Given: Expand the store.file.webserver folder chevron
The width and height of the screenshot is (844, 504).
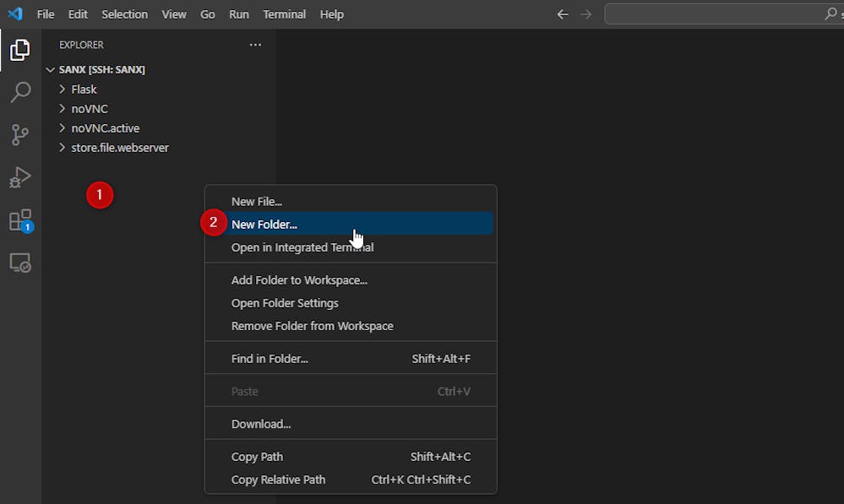Looking at the screenshot, I should point(62,148).
